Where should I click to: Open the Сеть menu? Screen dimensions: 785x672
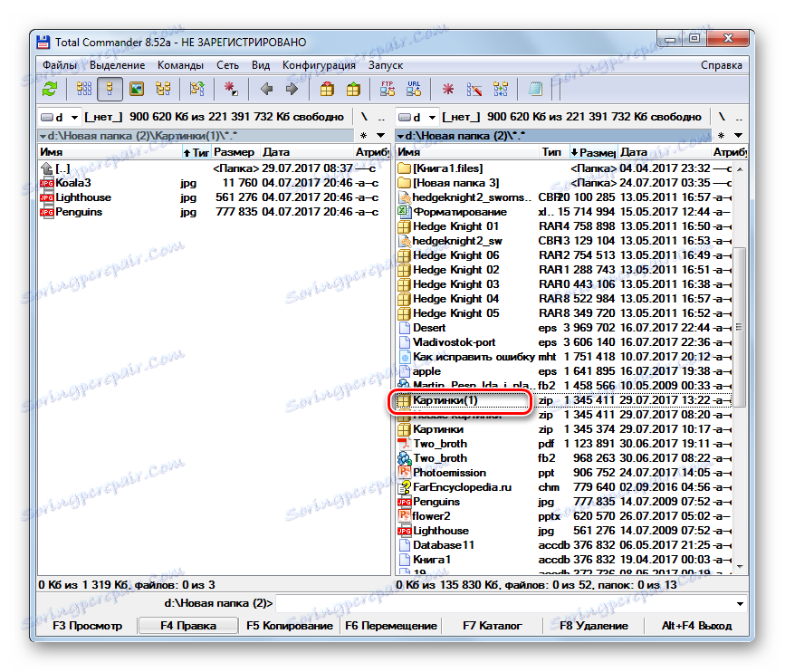pos(227,65)
